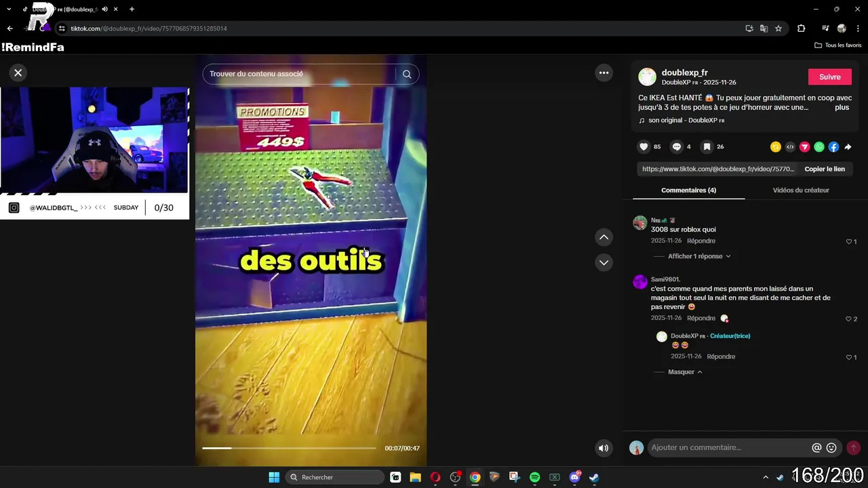Bookmark the video with the favorites icon

(707, 146)
